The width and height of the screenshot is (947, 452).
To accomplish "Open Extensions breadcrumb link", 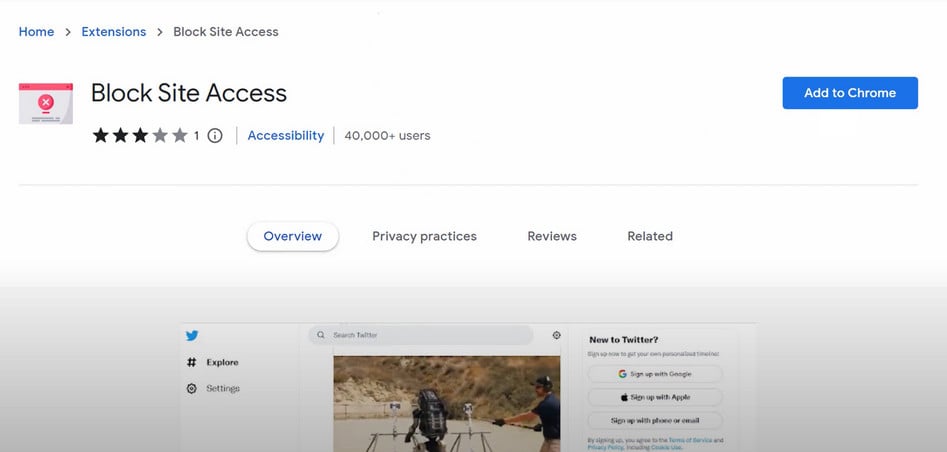I will pyautogui.click(x=114, y=32).
